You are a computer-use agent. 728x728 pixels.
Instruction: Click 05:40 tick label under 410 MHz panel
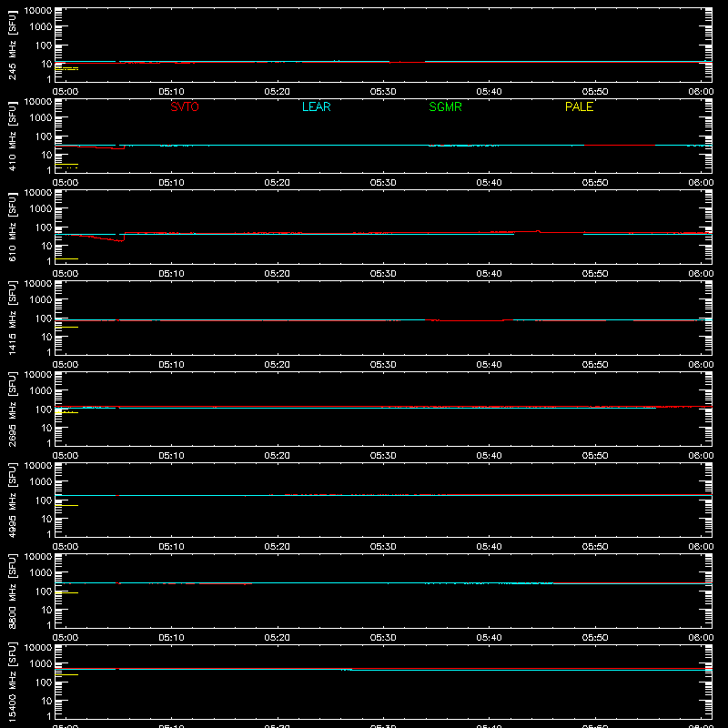[x=489, y=183]
